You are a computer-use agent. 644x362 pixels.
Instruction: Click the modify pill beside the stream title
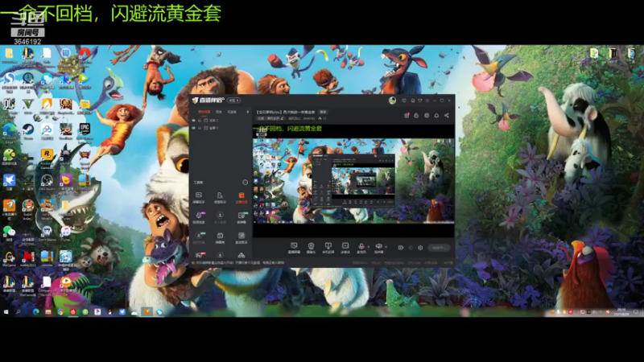tap(323, 112)
